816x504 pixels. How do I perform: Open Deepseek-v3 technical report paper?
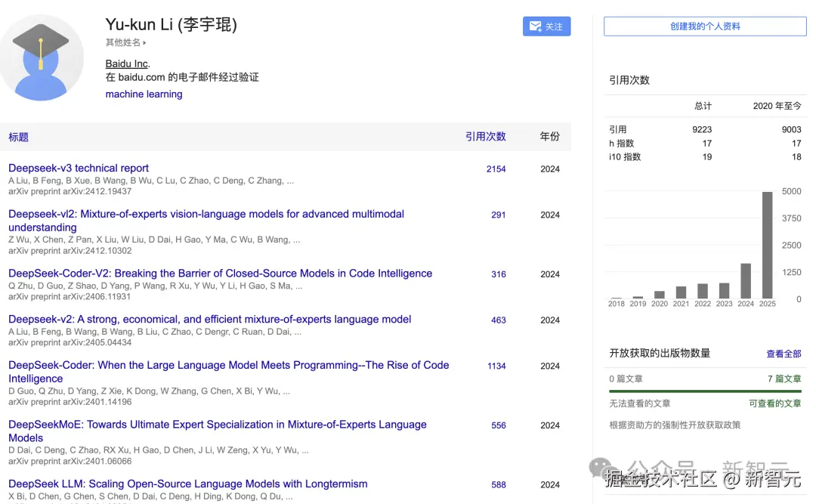[x=79, y=169]
